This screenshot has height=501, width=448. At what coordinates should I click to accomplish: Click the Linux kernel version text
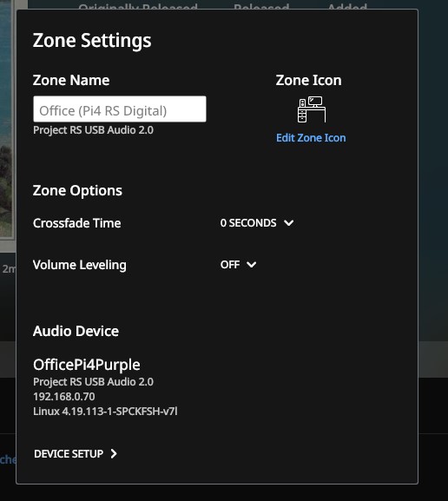pyautogui.click(x=105, y=412)
